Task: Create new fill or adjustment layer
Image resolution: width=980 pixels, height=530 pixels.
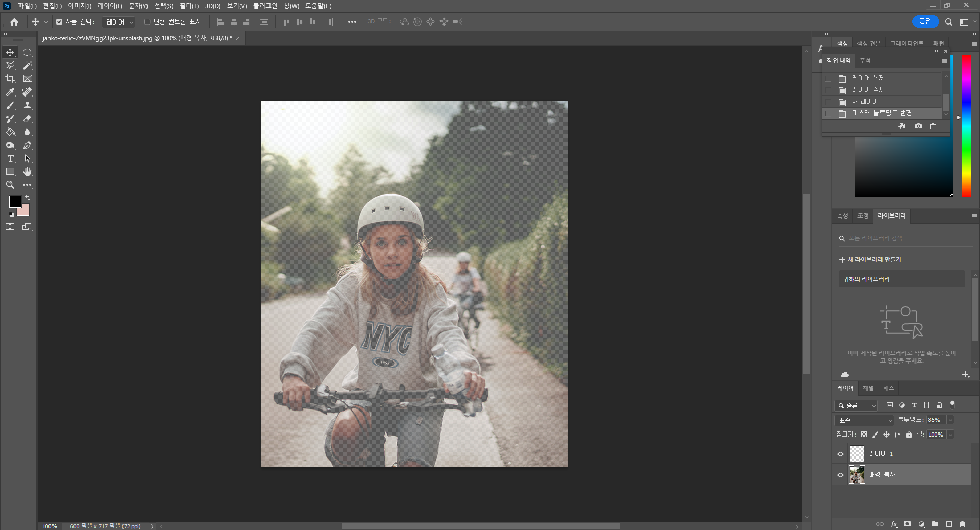Action: (x=921, y=524)
